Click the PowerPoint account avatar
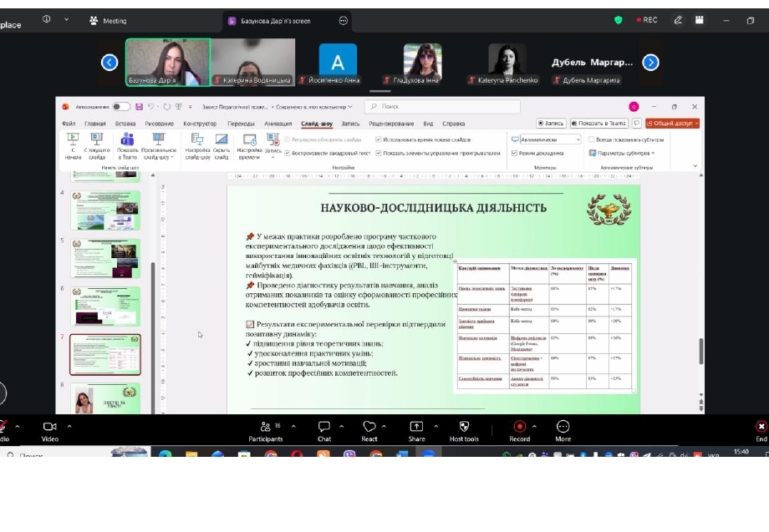Image resolution: width=769 pixels, height=532 pixels. [634, 106]
